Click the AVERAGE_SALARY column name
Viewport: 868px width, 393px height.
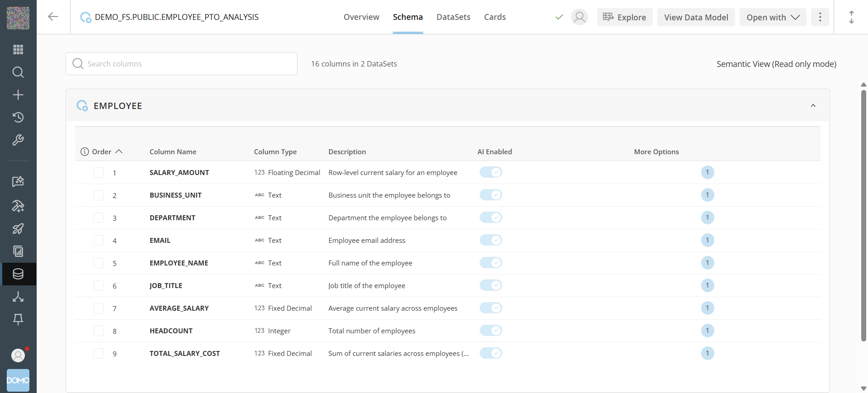179,308
